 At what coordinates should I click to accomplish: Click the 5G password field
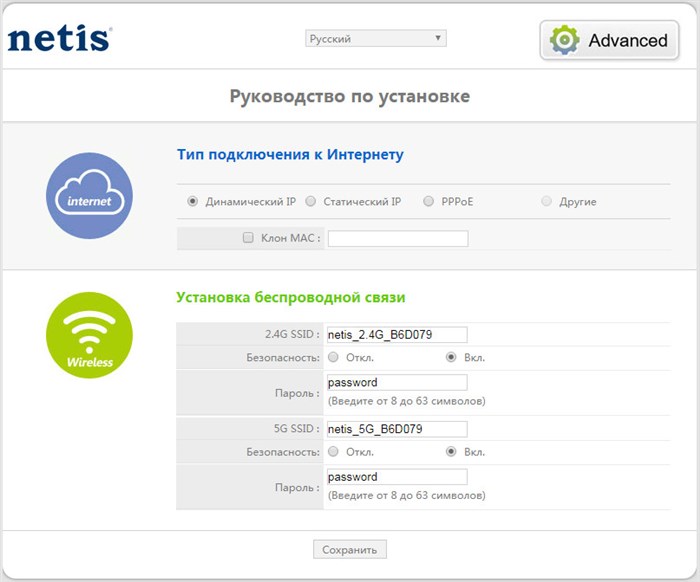coord(397,477)
